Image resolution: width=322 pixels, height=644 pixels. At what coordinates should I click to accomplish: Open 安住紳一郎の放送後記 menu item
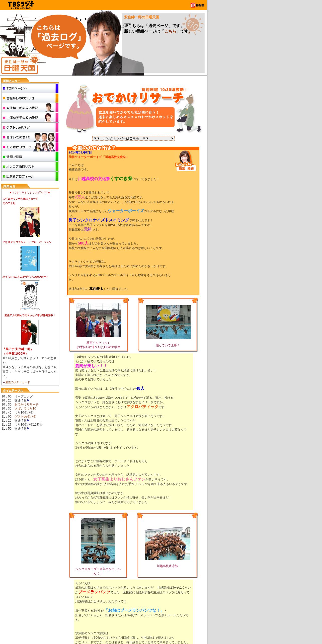tap(30, 108)
